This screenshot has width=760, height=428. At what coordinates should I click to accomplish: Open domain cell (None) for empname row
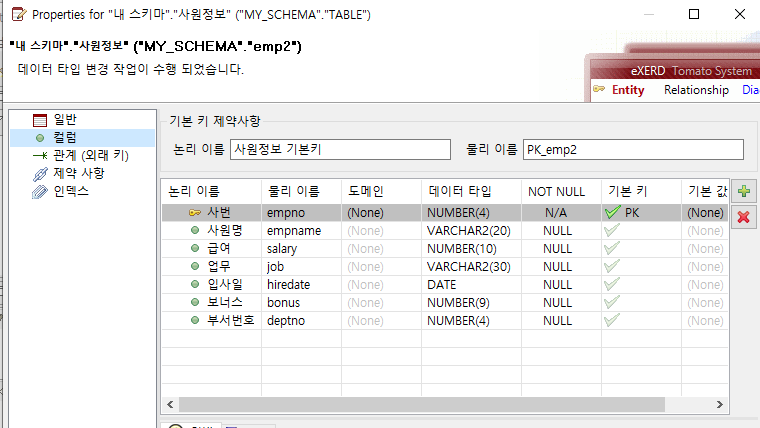381,231
